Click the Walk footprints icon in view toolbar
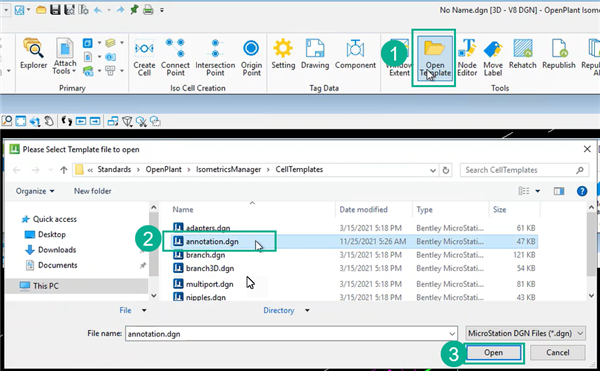 (x=67, y=121)
